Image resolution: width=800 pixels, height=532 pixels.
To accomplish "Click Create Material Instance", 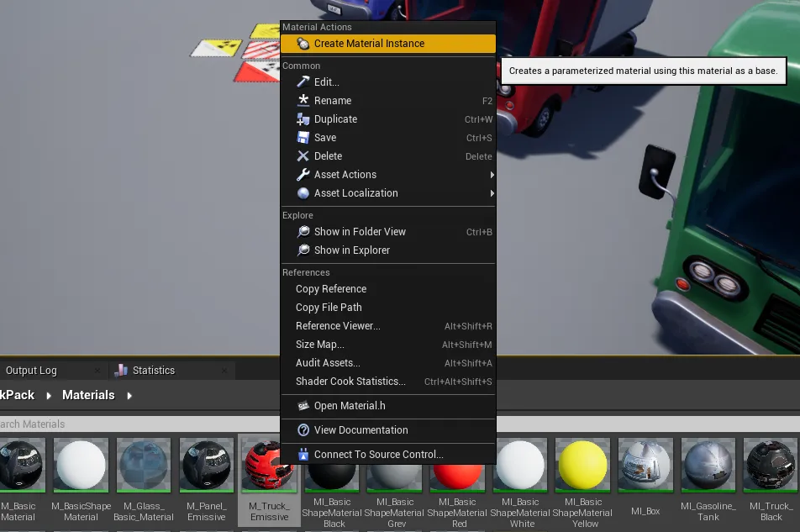I will (x=370, y=43).
